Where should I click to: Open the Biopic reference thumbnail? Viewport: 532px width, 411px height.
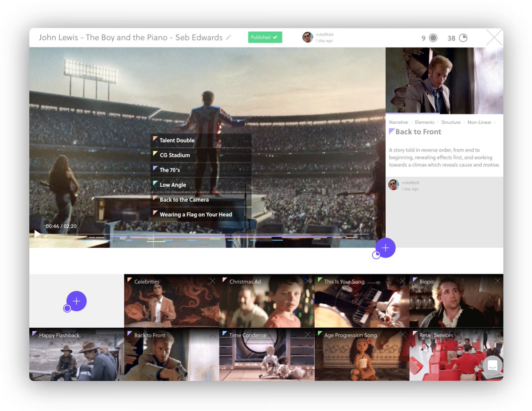pyautogui.click(x=456, y=301)
